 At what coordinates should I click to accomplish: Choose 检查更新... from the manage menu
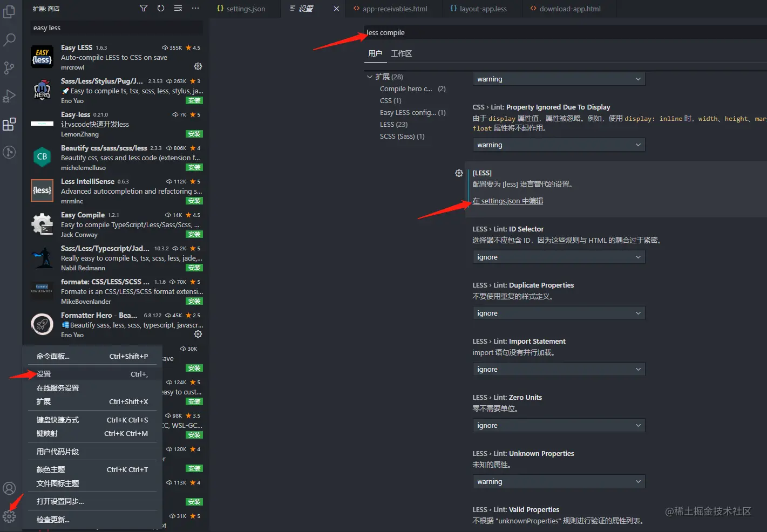92,520
